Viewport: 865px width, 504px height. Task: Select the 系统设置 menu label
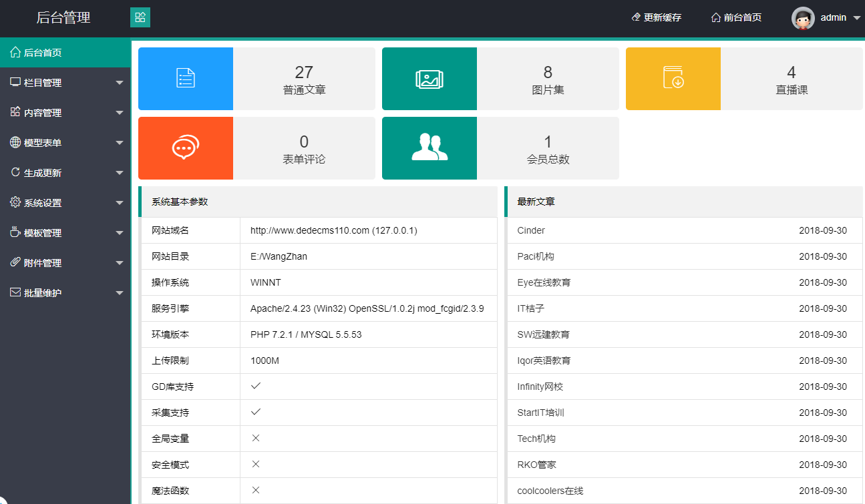[43, 203]
